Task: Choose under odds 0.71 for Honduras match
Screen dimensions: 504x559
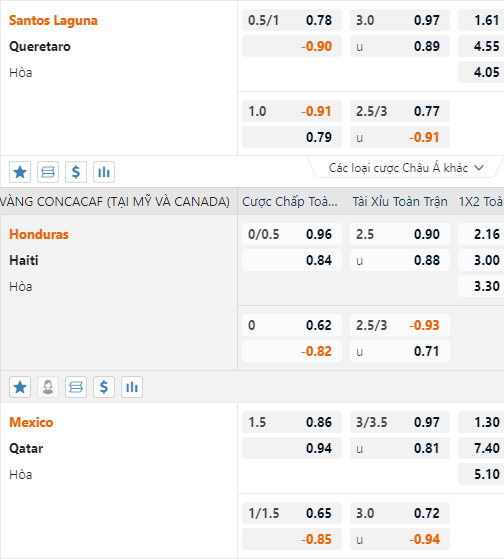Action: point(400,351)
